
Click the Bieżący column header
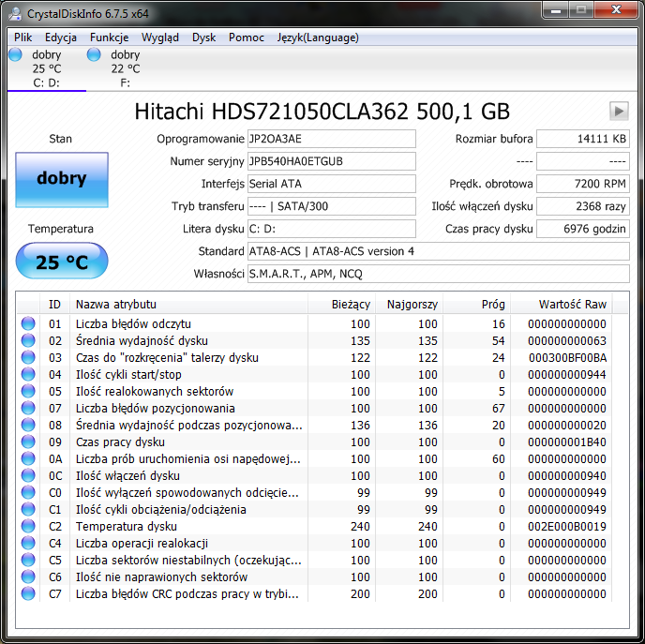pos(341,305)
